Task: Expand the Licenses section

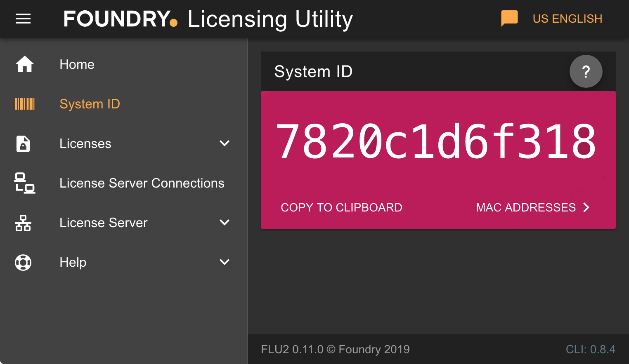Action: [x=225, y=143]
